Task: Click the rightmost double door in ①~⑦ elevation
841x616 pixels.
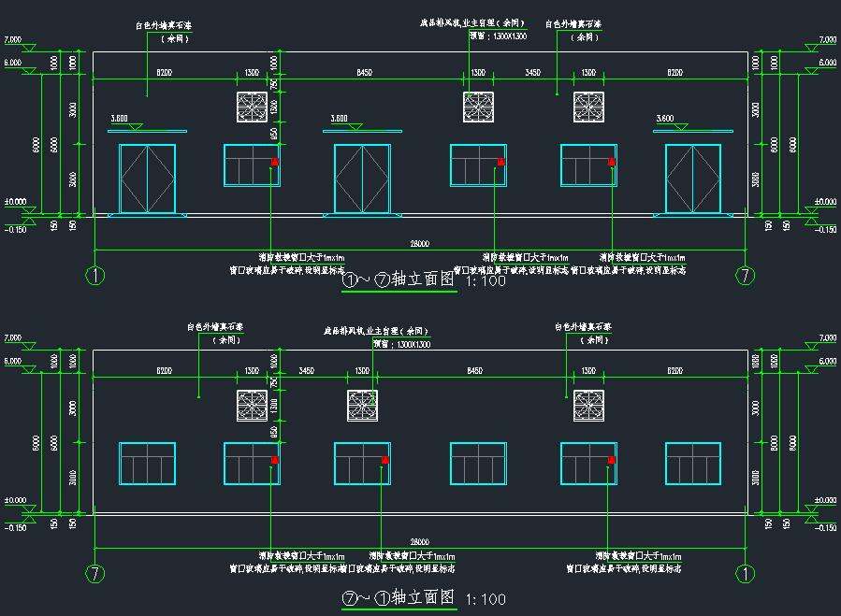Action: [693, 179]
